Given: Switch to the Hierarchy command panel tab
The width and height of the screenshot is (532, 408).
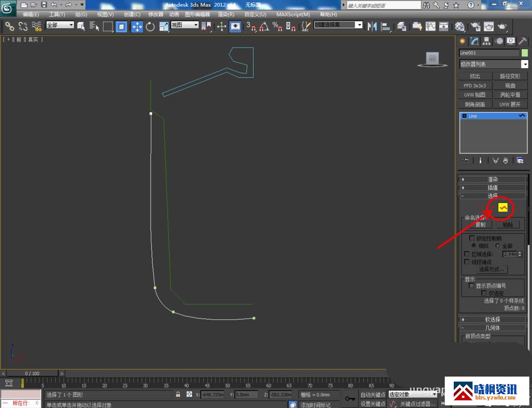Looking at the screenshot, I should pyautogui.click(x=487, y=41).
